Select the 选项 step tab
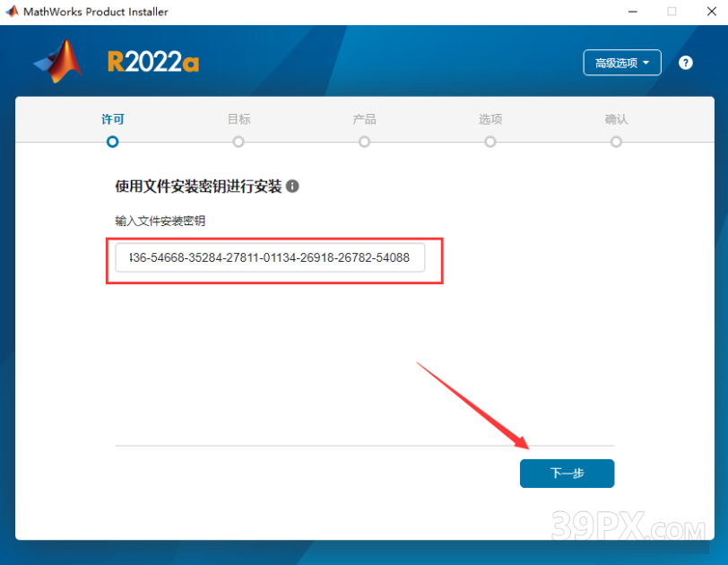Viewport: 728px width, 565px height. (x=490, y=119)
